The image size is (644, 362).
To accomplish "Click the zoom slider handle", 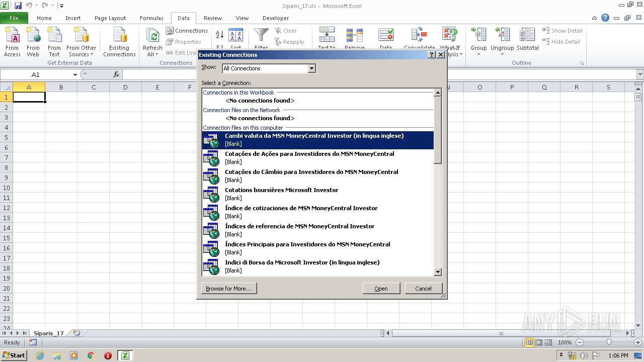I will click(609, 342).
